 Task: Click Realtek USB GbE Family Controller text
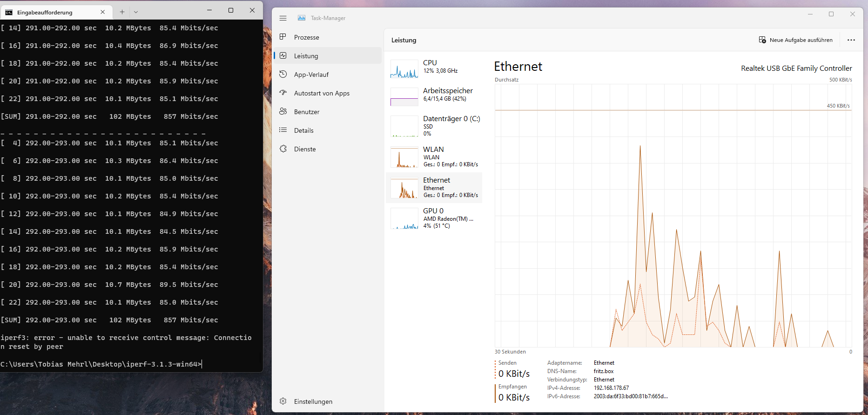coord(796,68)
